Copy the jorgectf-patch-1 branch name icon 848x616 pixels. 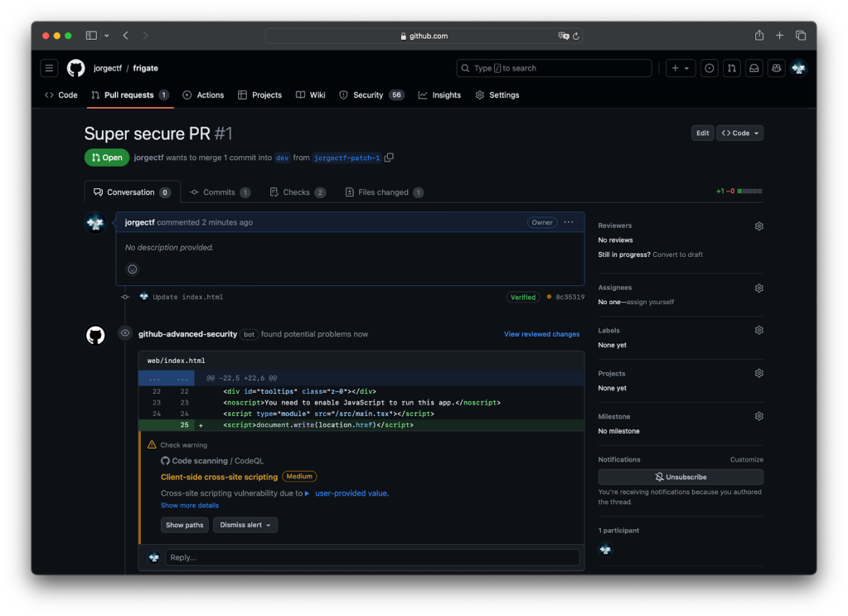point(388,157)
